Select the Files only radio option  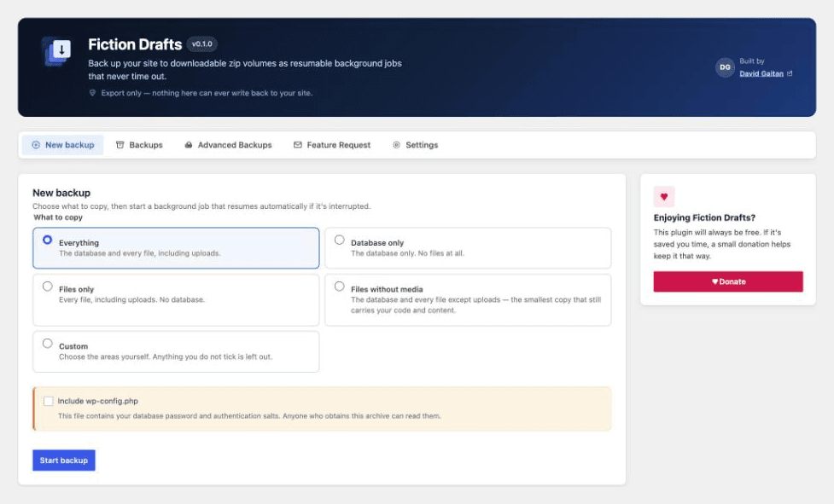tap(47, 287)
